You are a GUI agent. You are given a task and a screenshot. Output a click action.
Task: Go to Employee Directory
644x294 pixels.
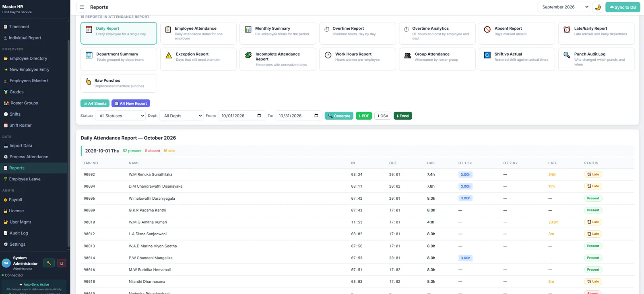click(33, 58)
